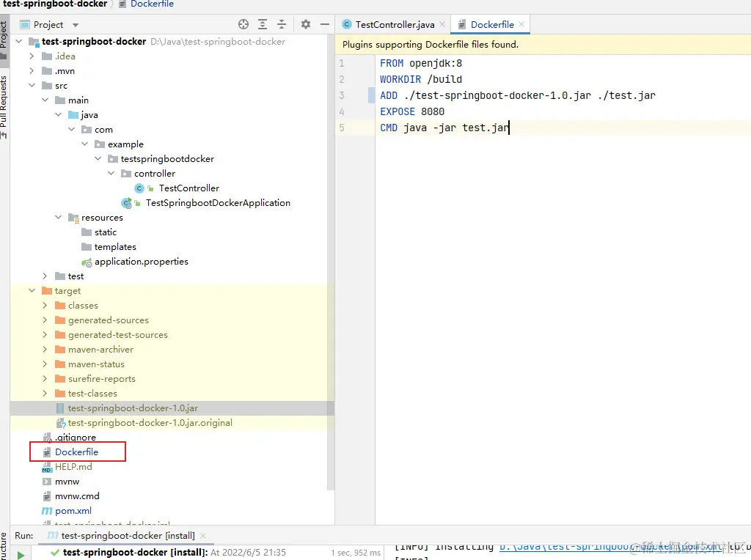Image resolution: width=751 pixels, height=560 pixels.
Task: Open the .gitignore file
Action: tap(76, 438)
